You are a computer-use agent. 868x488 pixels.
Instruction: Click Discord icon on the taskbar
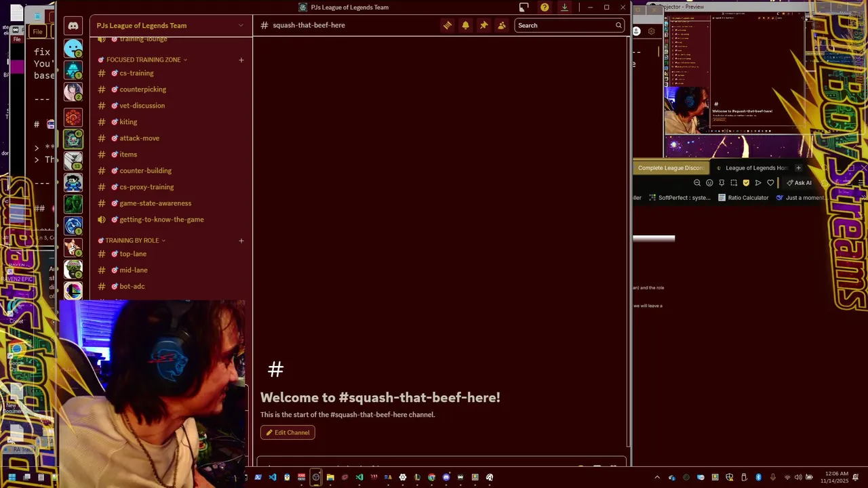tap(446, 477)
